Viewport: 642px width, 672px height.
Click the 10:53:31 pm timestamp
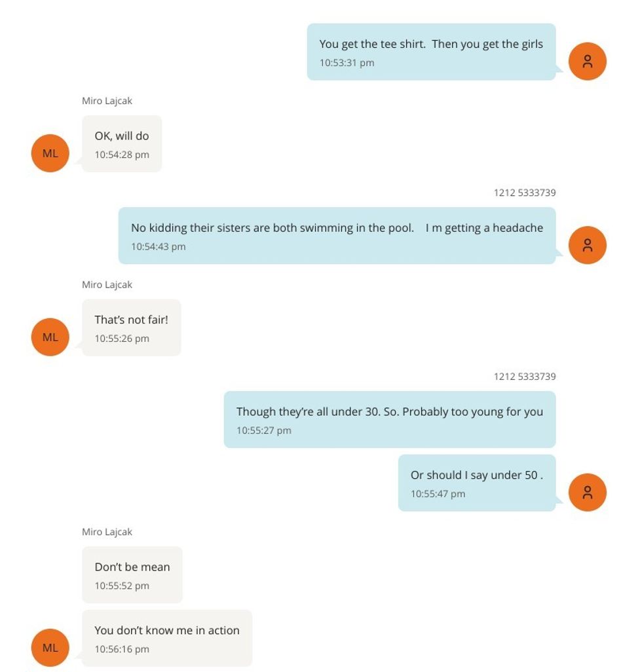pos(347,63)
